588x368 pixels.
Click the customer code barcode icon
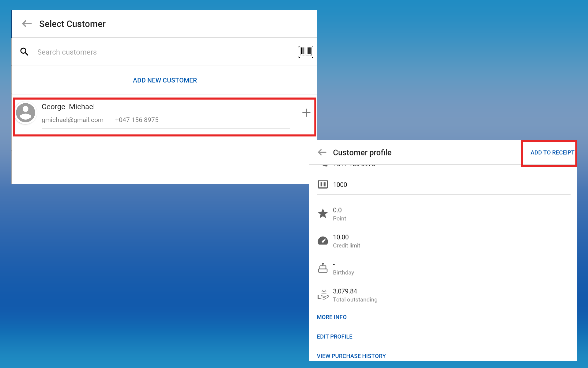(x=323, y=185)
